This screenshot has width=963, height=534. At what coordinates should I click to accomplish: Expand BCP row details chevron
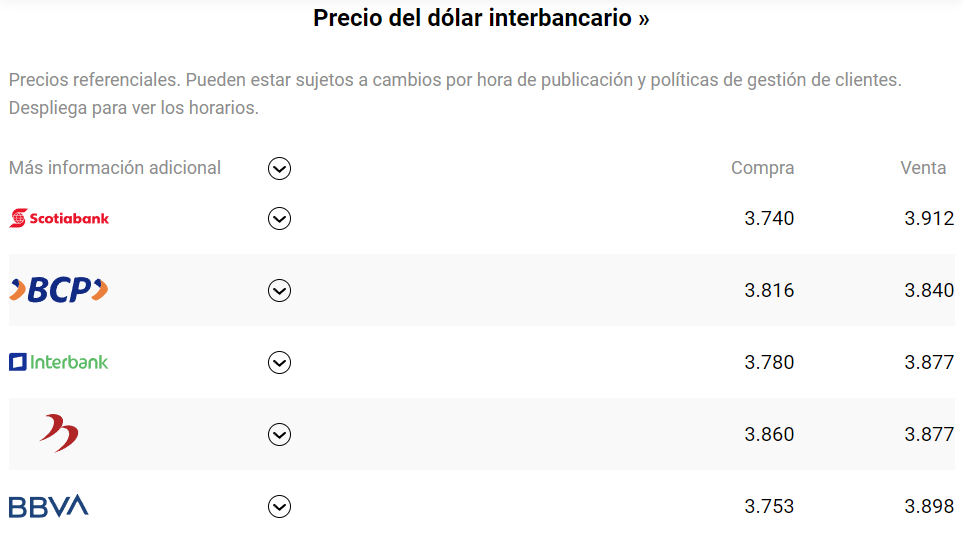tap(279, 290)
